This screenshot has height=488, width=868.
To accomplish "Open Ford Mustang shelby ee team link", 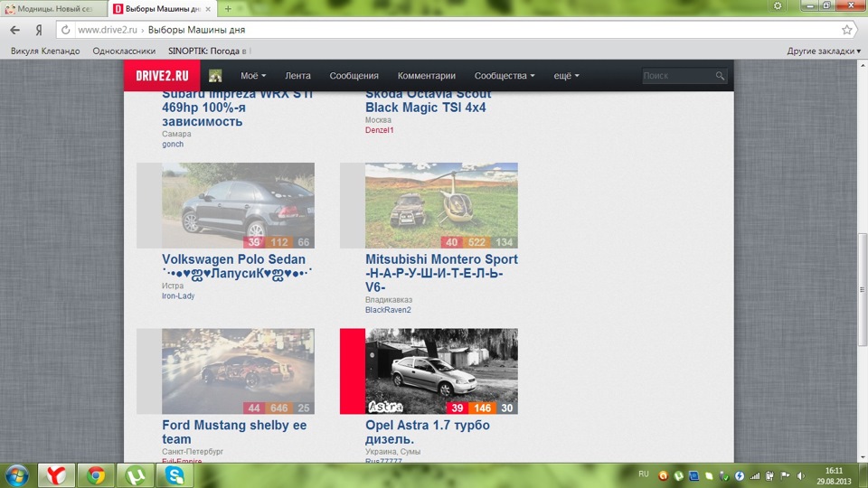I will [x=234, y=432].
